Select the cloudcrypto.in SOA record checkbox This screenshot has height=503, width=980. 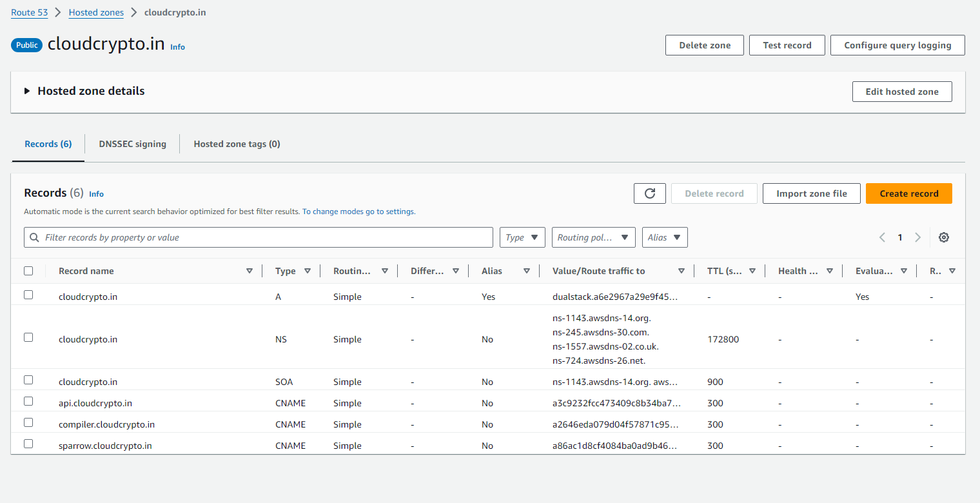(28, 380)
